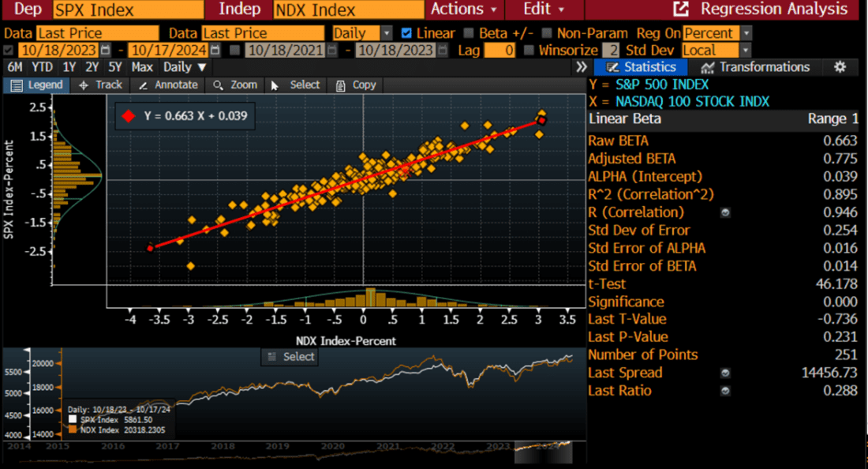Screen dimensions: 868x469
Task: Click the Number of Points row
Action: tap(723, 355)
